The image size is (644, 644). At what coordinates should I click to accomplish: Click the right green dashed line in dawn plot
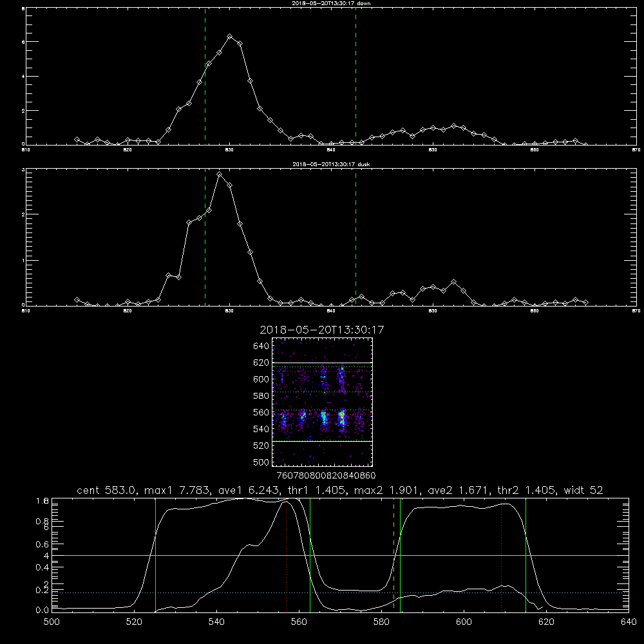[x=355, y=78]
